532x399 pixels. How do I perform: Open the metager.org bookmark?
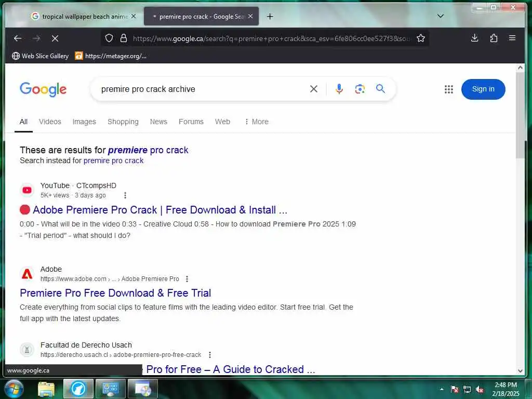[111, 56]
